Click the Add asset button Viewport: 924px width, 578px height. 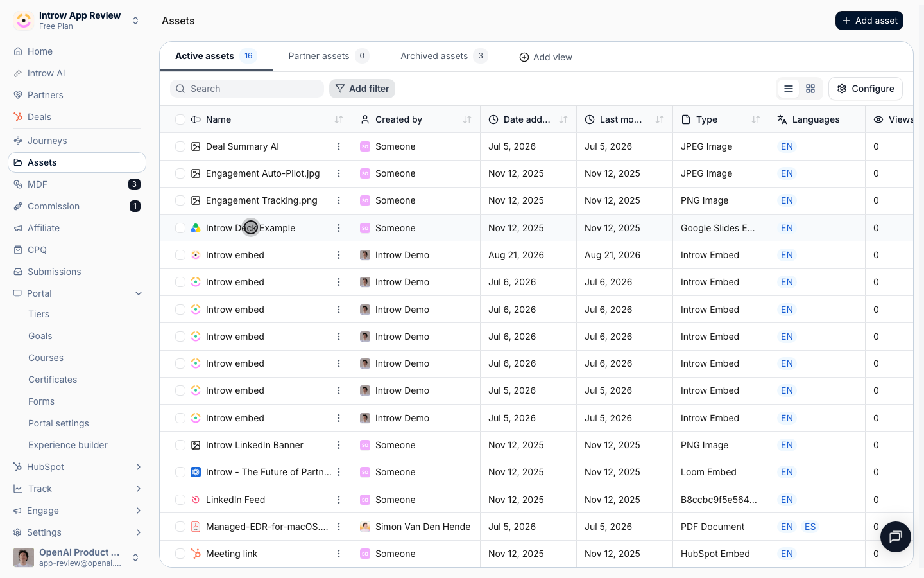pyautogui.click(x=869, y=21)
